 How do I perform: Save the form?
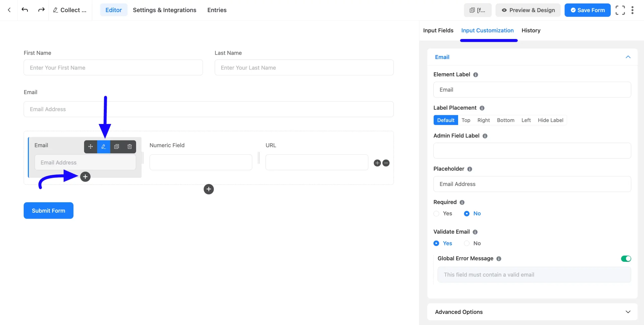point(587,10)
